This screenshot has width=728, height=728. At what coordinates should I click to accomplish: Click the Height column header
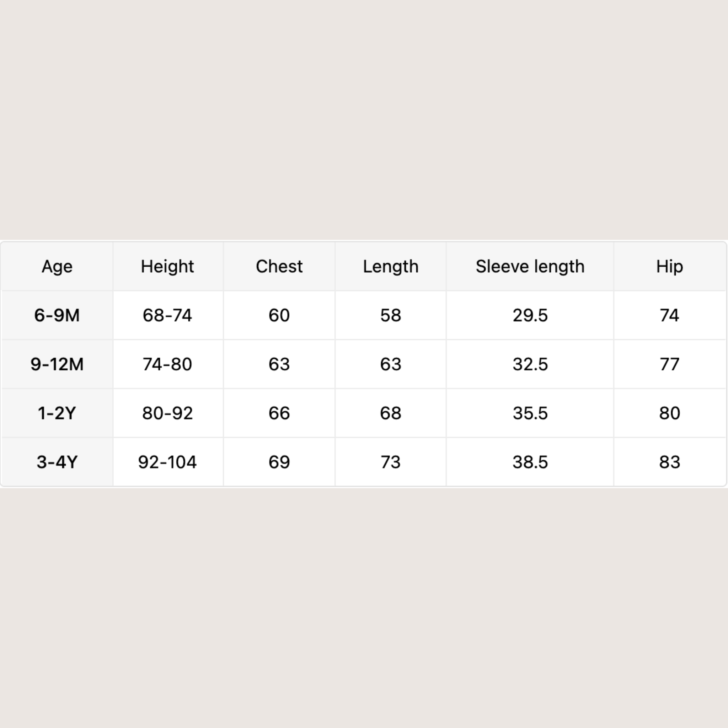(167, 266)
